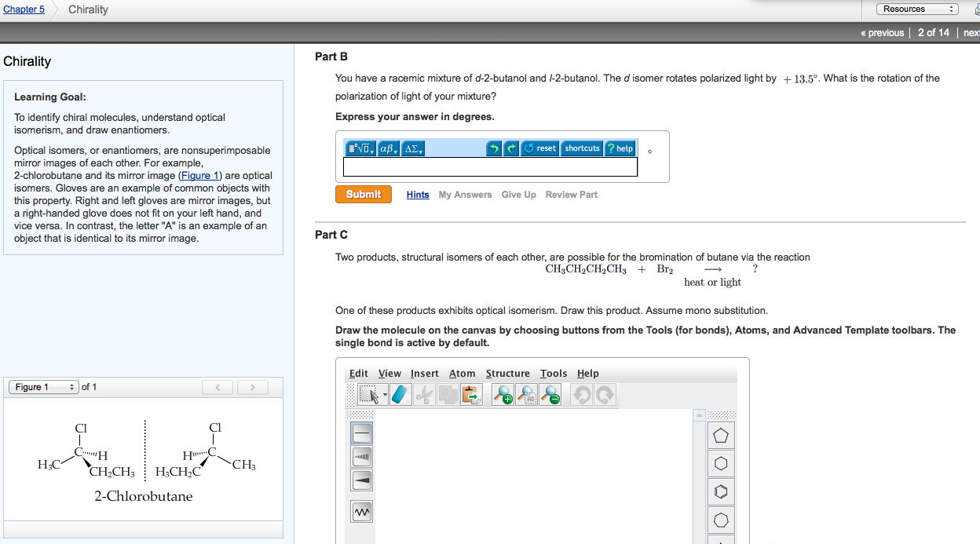Open the Figure 1 selector dropdown

click(x=43, y=386)
